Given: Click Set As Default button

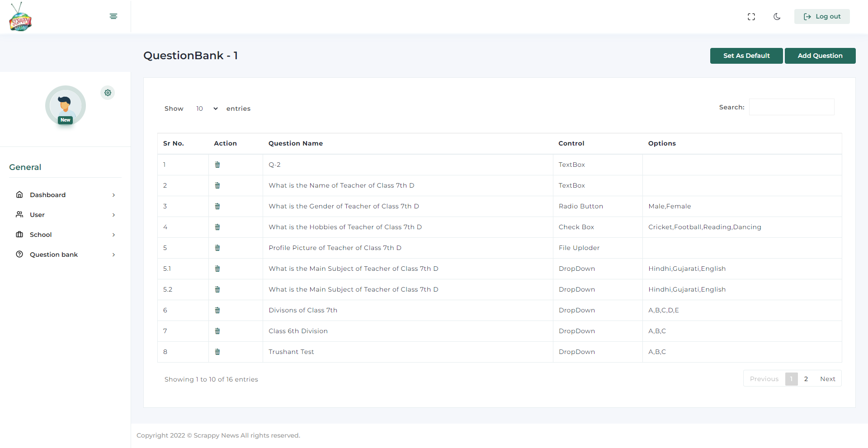Looking at the screenshot, I should (746, 56).
